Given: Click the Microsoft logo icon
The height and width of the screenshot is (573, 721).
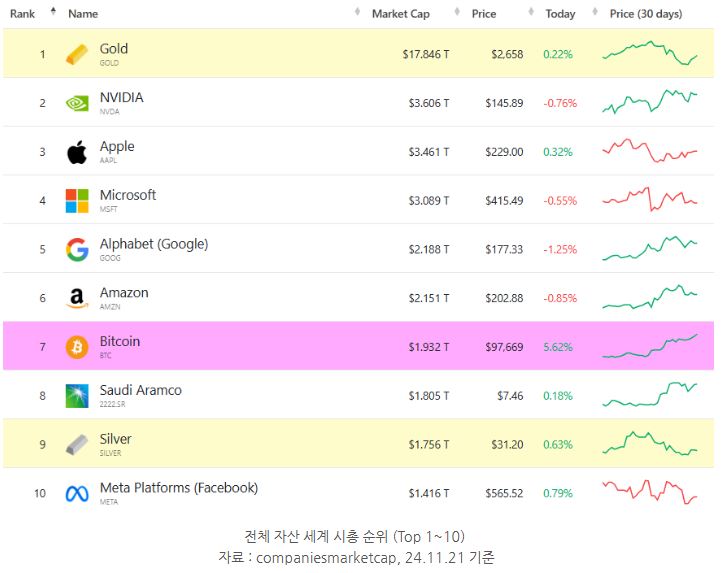Looking at the screenshot, I should (x=77, y=201).
